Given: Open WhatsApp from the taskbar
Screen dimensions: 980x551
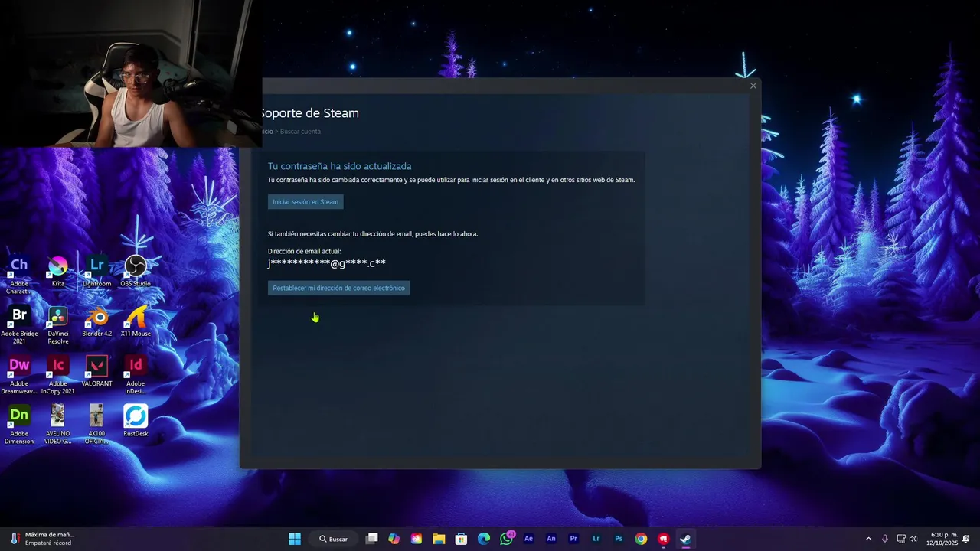Looking at the screenshot, I should click(506, 539).
